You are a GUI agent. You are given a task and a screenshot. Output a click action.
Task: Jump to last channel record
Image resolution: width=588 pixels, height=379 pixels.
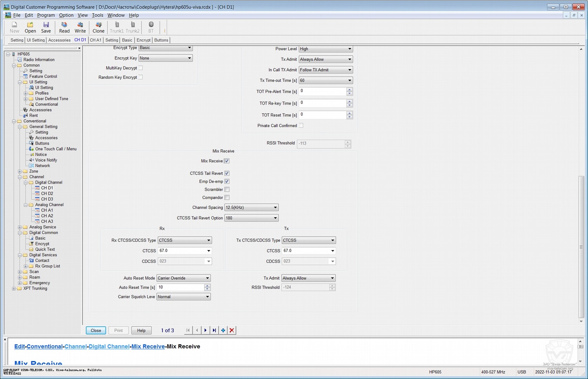pyautogui.click(x=214, y=330)
